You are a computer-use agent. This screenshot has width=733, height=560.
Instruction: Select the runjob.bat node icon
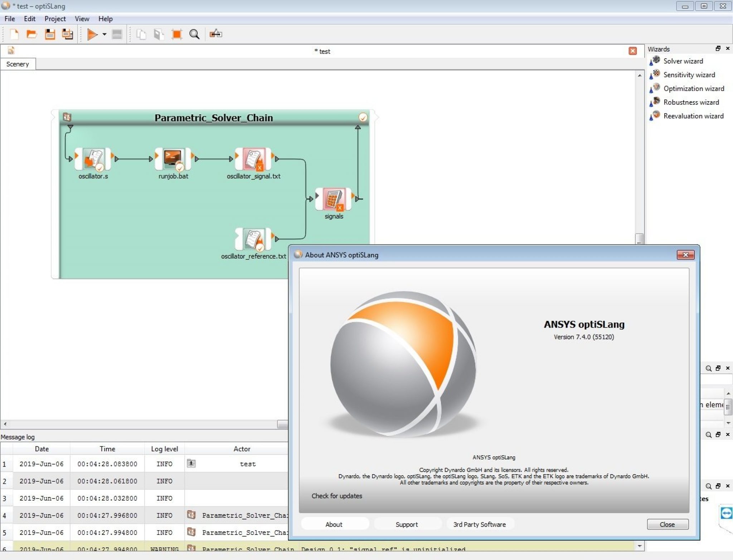point(173,159)
